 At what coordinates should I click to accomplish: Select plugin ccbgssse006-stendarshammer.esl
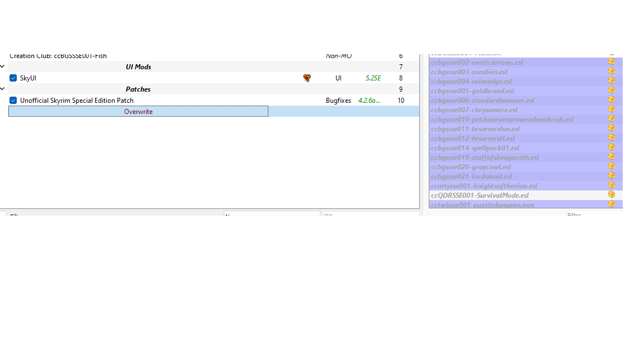[482, 100]
